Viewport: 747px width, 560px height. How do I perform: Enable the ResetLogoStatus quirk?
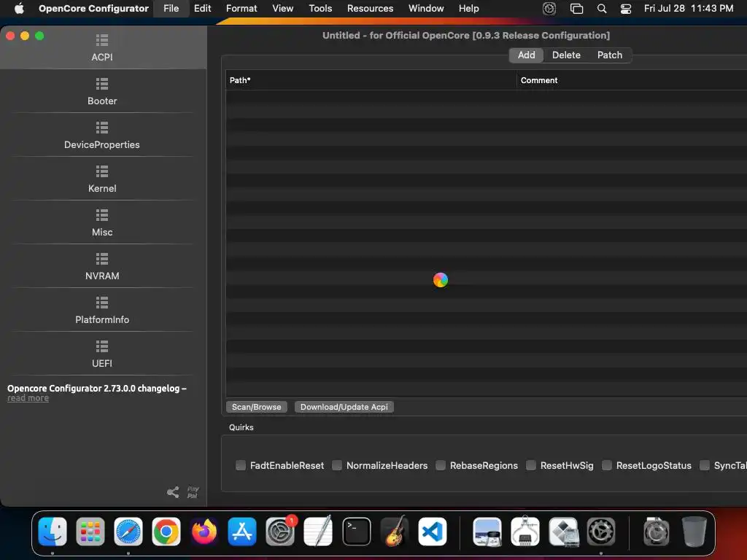click(607, 465)
